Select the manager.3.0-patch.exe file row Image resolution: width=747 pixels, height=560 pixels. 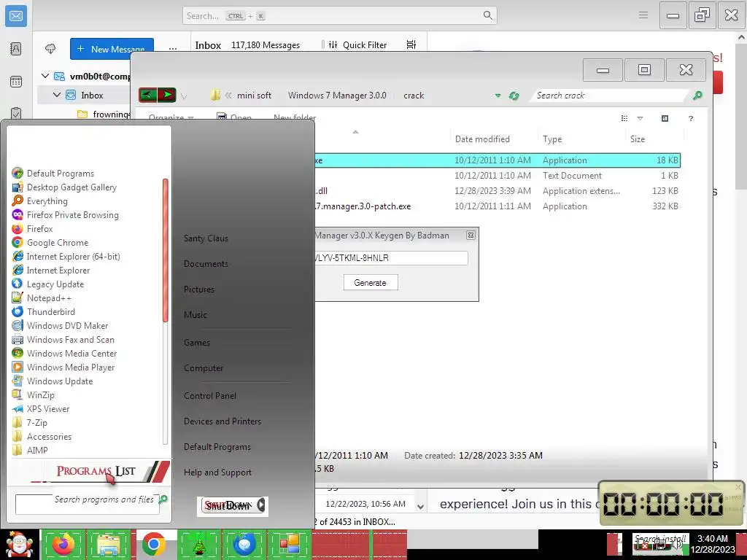498,206
